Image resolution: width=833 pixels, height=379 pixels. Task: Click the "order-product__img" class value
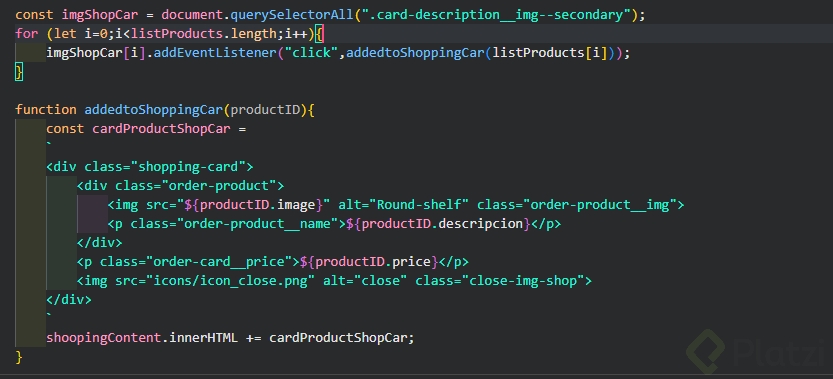coord(599,205)
